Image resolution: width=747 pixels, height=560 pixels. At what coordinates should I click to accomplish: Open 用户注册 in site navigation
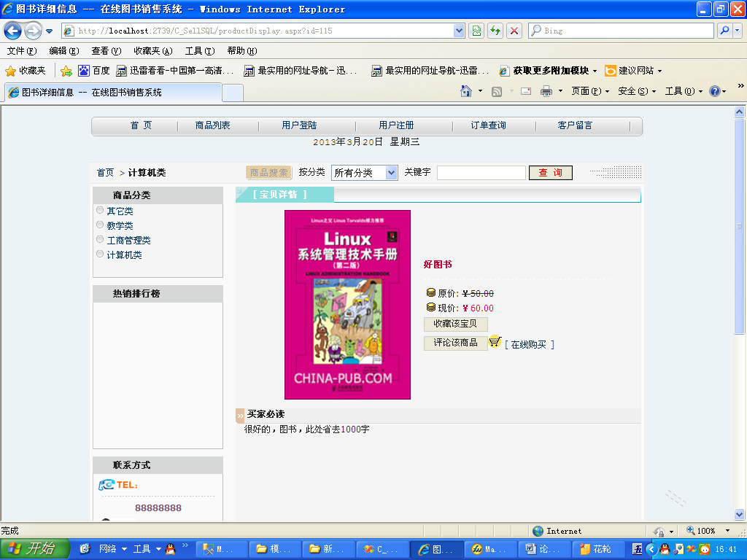coord(396,125)
